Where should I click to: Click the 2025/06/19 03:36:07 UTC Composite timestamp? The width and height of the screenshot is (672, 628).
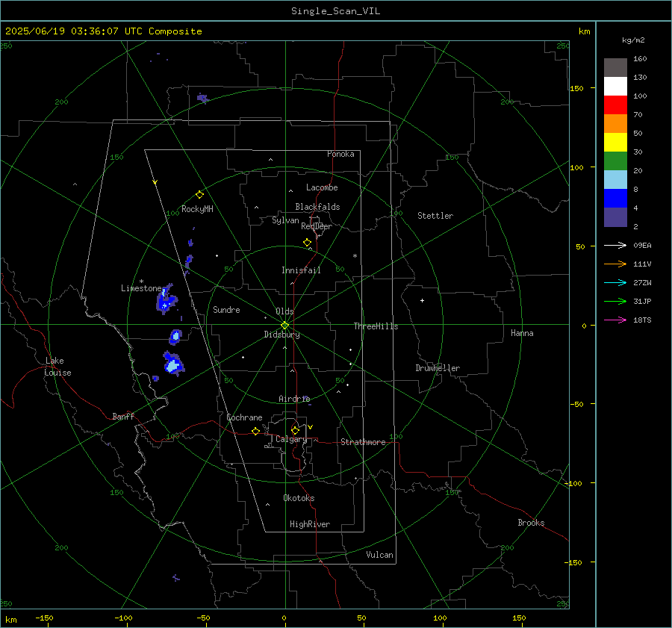[x=103, y=31]
